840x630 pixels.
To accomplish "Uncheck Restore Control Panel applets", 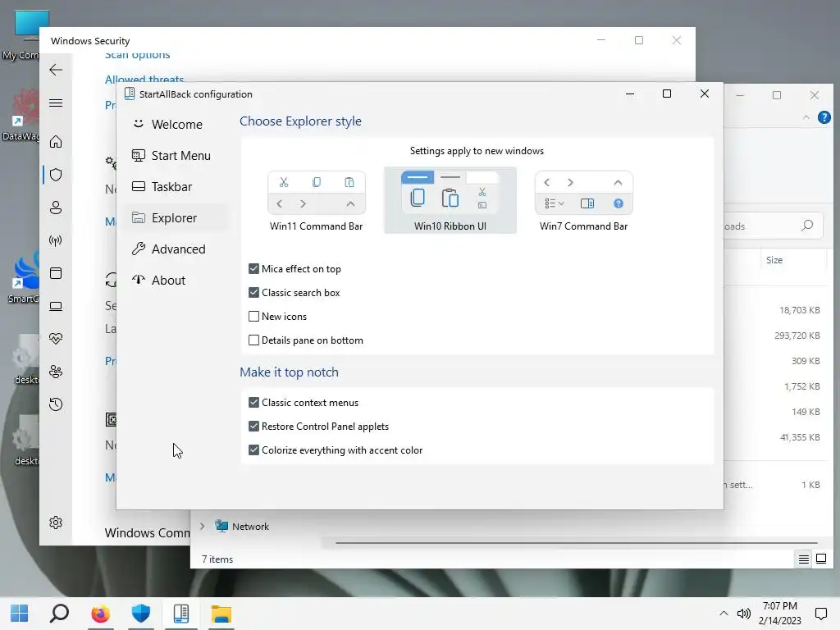I will 254,427.
